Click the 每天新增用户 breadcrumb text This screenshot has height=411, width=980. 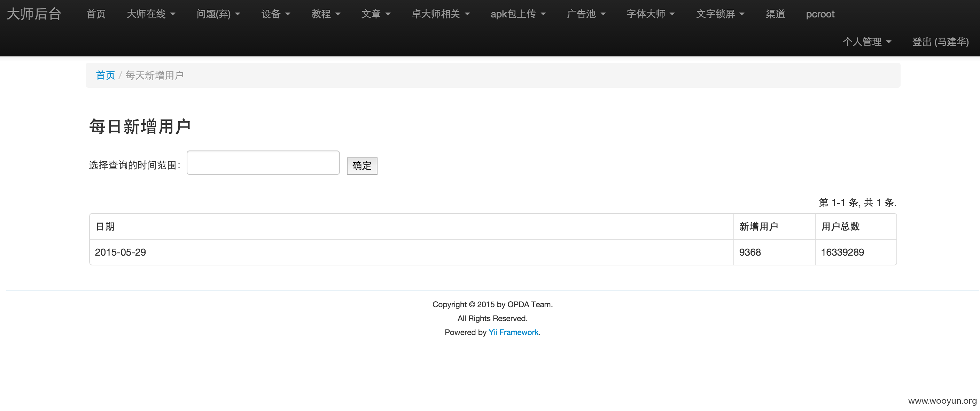pos(155,75)
